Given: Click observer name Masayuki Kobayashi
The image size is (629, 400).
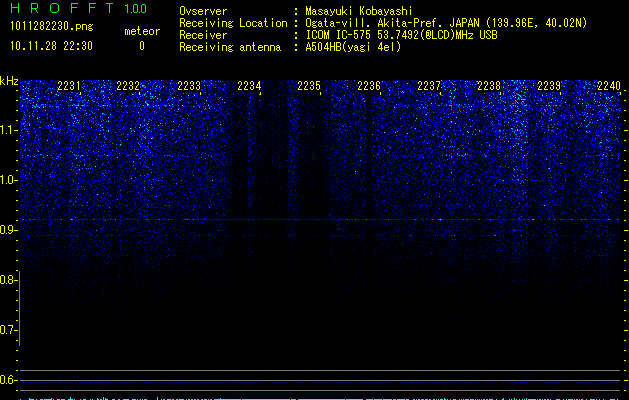Looking at the screenshot, I should (x=359, y=11).
